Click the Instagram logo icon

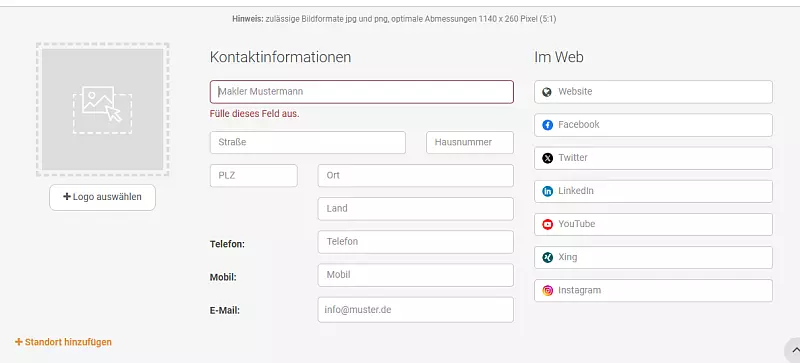point(547,291)
